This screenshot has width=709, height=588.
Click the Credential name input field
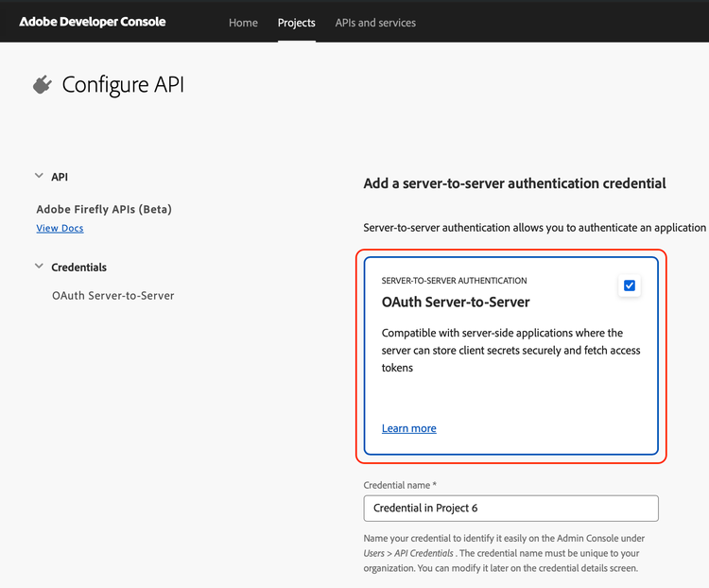510,509
